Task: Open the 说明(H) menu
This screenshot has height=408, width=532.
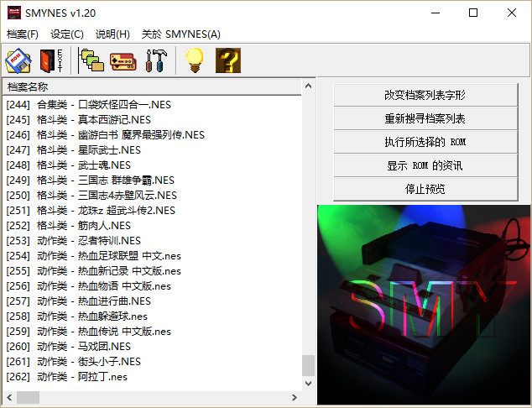Action: click(112, 34)
